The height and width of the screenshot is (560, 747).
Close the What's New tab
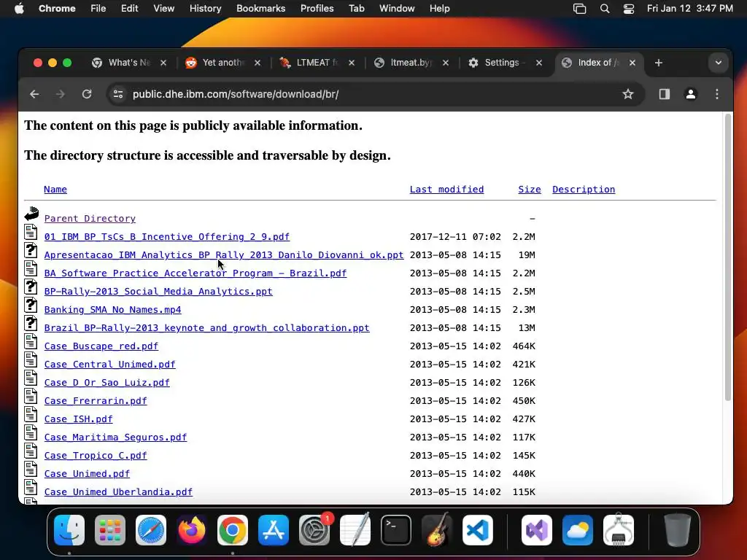[163, 63]
